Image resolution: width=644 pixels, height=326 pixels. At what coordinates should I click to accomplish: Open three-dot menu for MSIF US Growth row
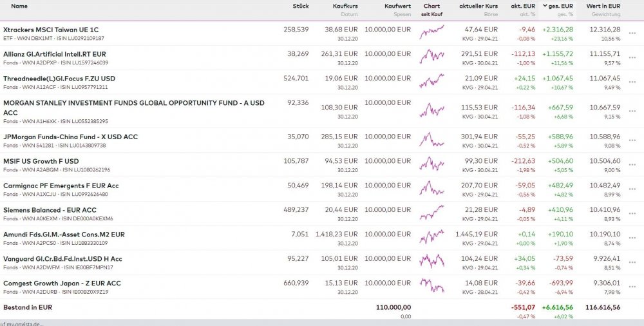(x=632, y=165)
